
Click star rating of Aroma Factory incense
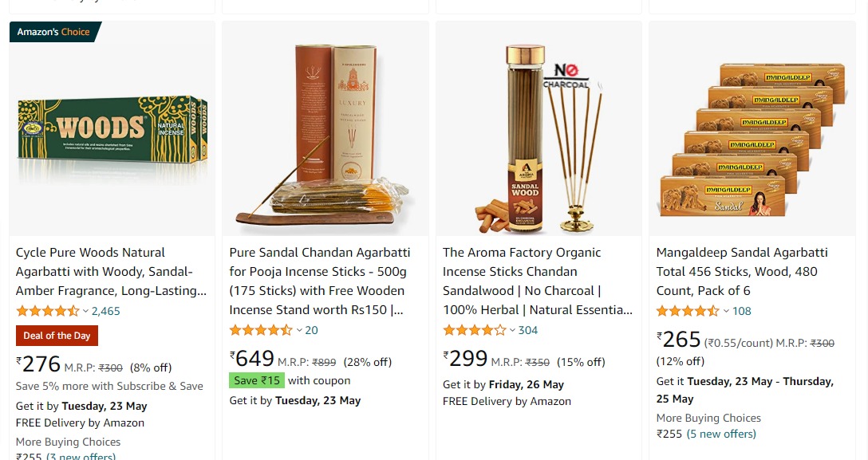click(475, 330)
